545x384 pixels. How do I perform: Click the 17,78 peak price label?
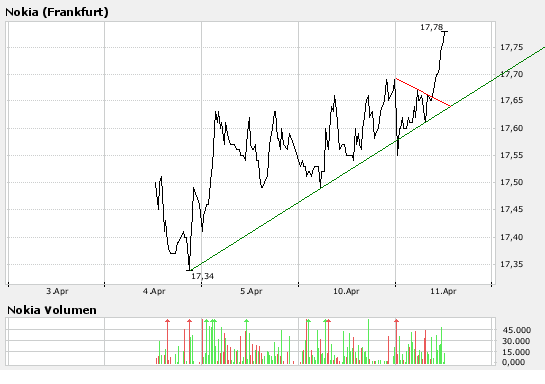pyautogui.click(x=431, y=27)
